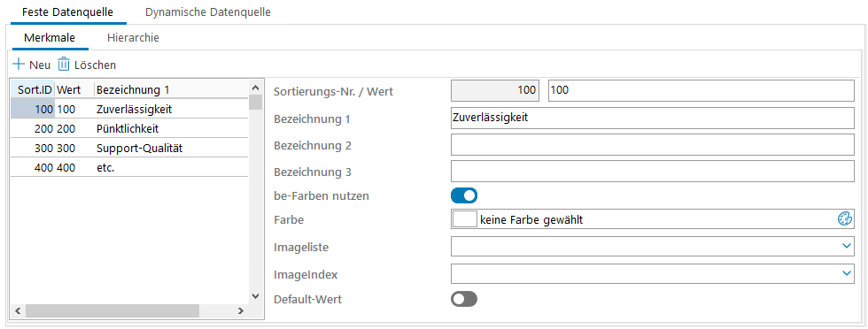868x329 pixels.
Task: Select the Pünktlichkeit row
Action: (129, 129)
